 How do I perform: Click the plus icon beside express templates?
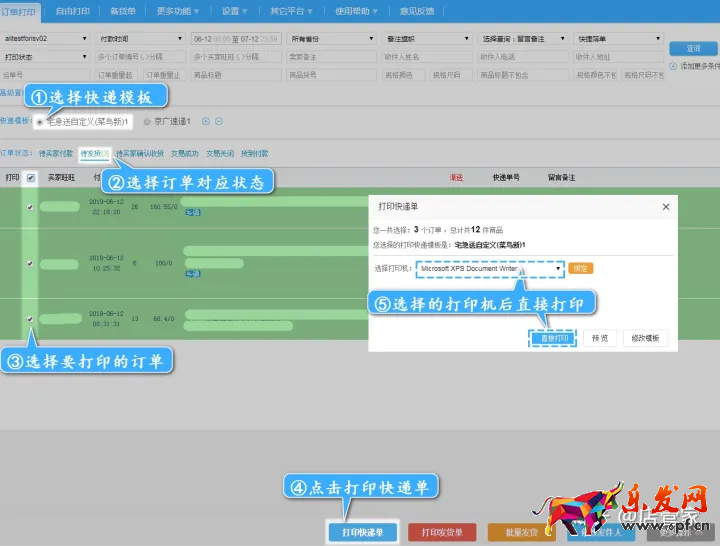click(206, 122)
